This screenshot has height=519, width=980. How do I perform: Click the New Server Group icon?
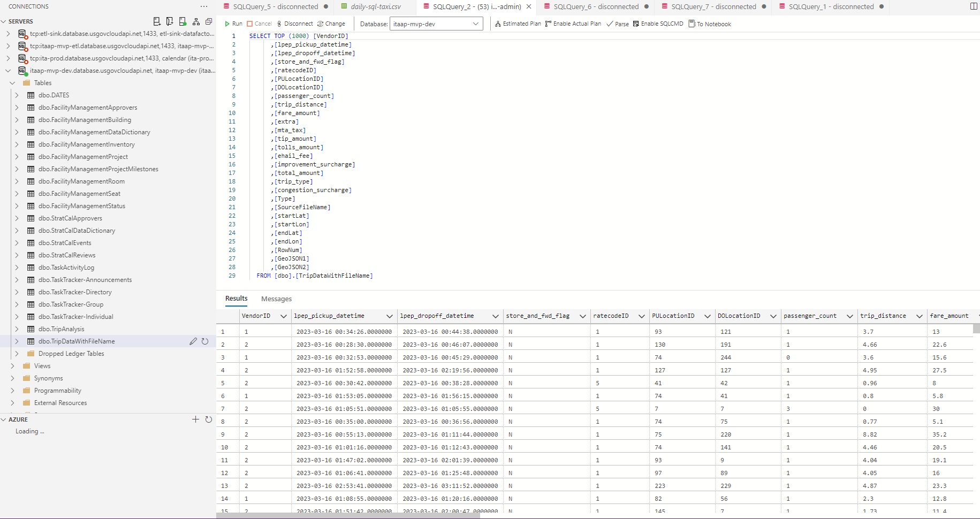(170, 21)
